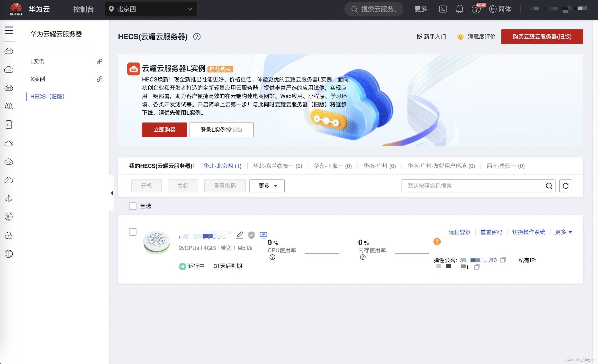
Task: Switch to HECS（旧版）in left panel
Action: click(x=47, y=96)
